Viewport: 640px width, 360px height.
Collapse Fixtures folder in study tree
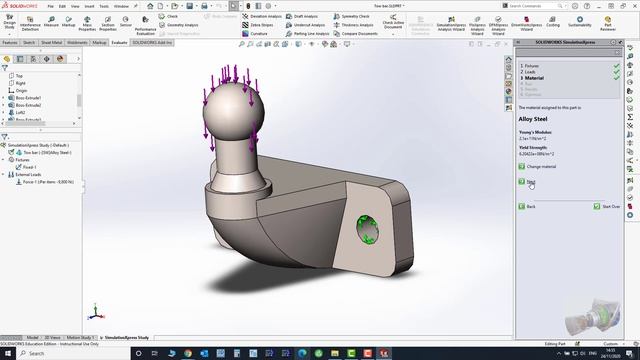(x=3, y=160)
